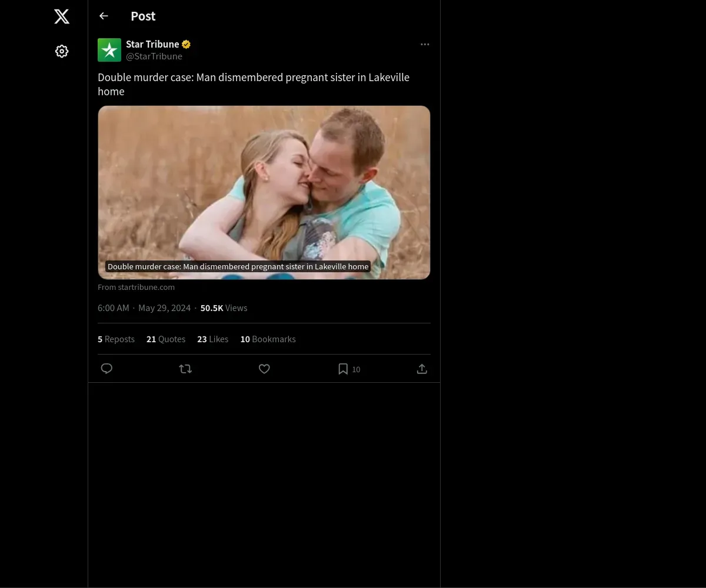The width and height of the screenshot is (706, 588).
Task: Click the gold verified badge
Action: coord(186,44)
